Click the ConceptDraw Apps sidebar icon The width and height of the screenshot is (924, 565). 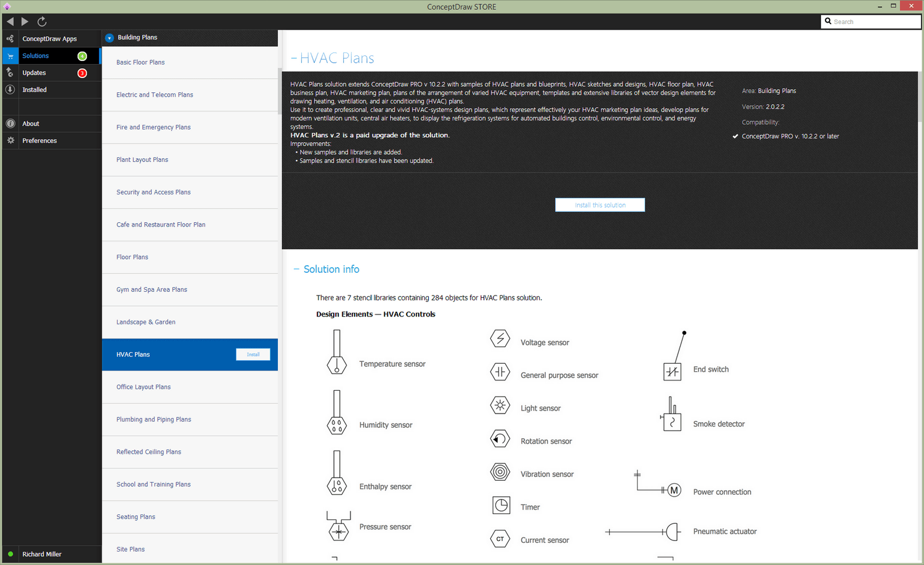pyautogui.click(x=10, y=39)
